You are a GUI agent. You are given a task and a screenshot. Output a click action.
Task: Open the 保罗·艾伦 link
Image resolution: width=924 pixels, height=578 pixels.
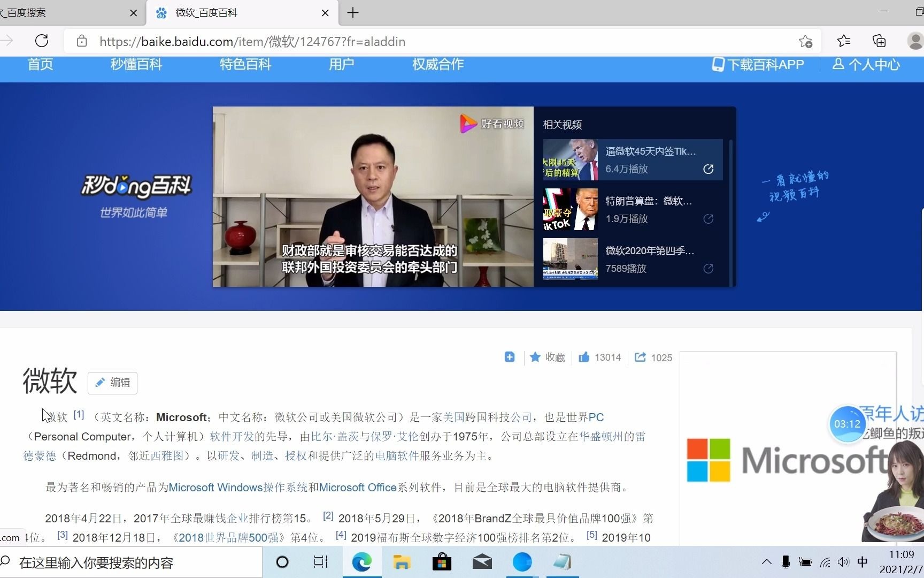[x=395, y=437]
